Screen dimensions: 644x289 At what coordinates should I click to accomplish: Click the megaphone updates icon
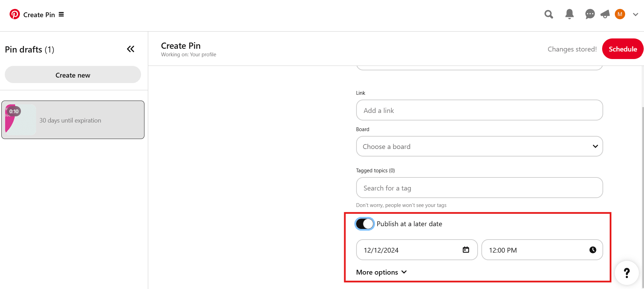coord(605,14)
